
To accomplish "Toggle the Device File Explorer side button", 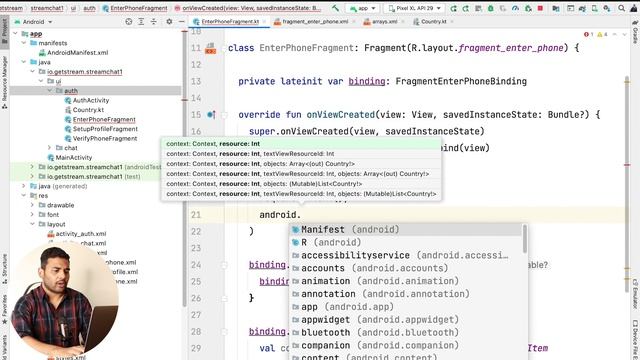I will [x=635, y=339].
